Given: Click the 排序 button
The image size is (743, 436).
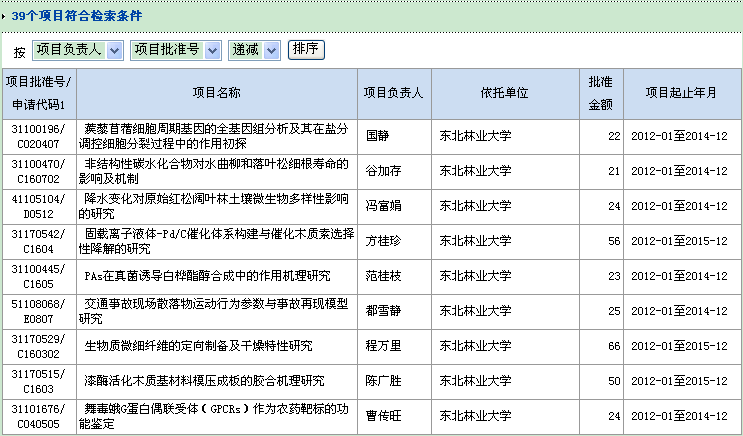Looking at the screenshot, I should click(306, 50).
